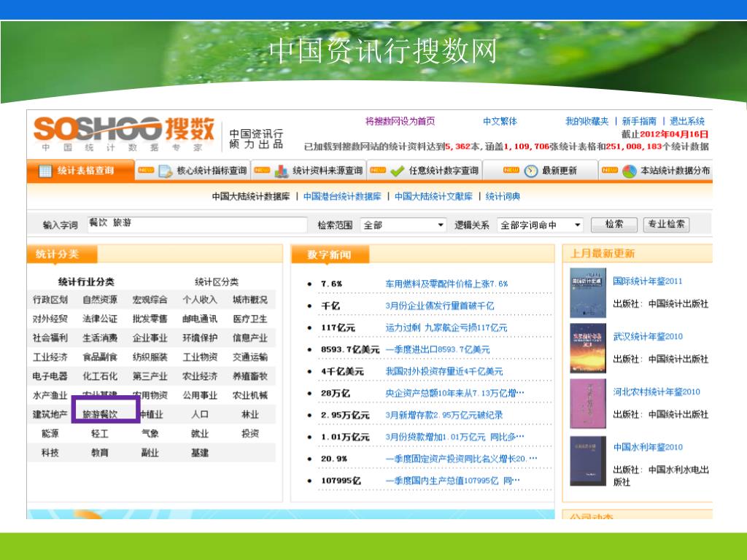Click the 专业检索 button
This screenshot has height=560, width=747.
coord(666,225)
